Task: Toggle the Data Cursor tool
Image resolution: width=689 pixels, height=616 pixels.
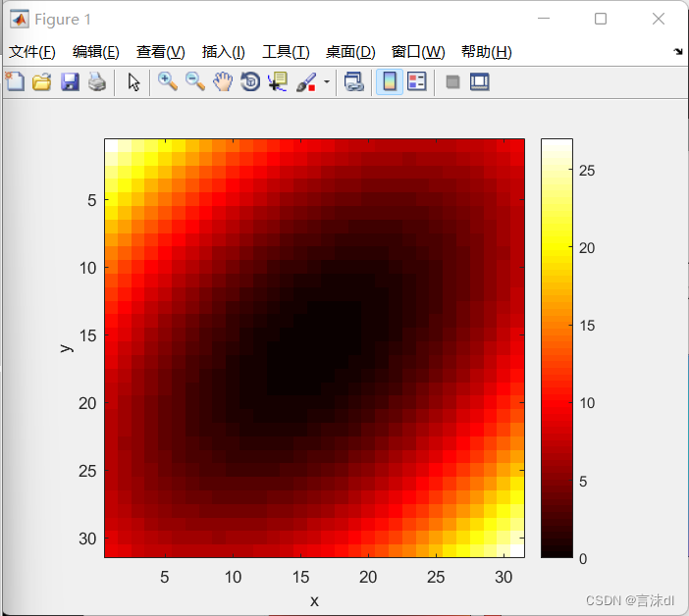Action: coord(278,82)
